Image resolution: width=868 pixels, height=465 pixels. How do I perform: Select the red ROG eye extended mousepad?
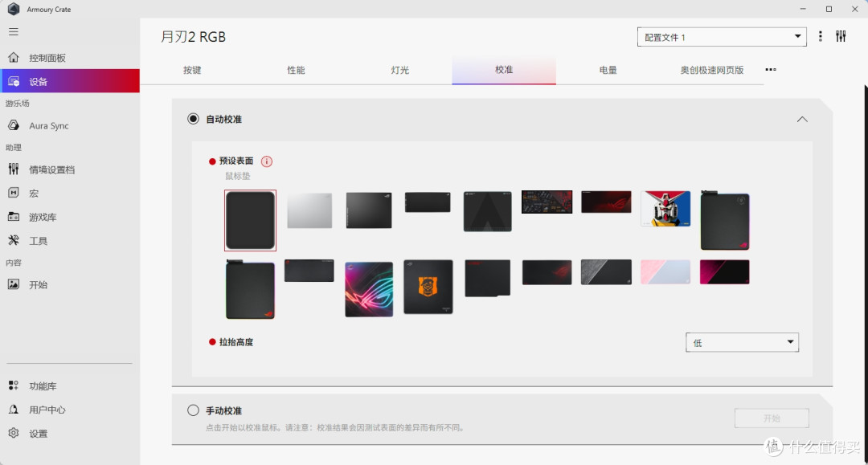606,202
